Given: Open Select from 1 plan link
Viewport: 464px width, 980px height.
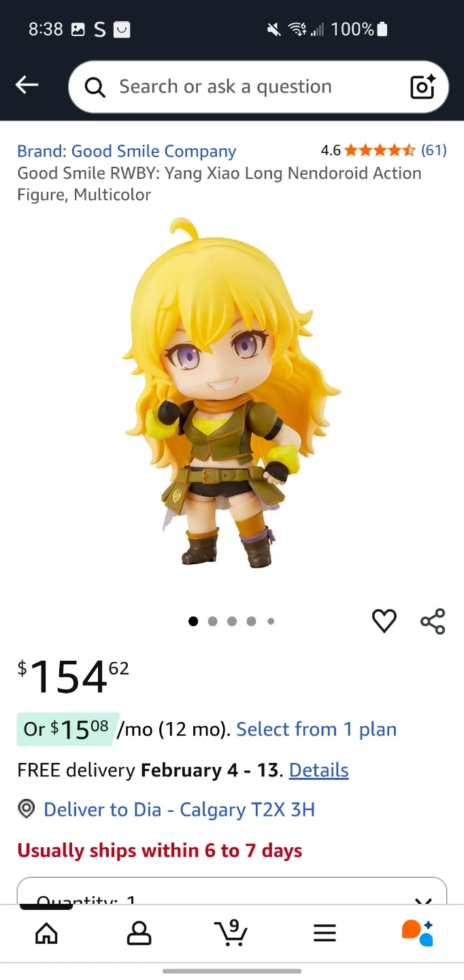Looking at the screenshot, I should click(x=316, y=730).
